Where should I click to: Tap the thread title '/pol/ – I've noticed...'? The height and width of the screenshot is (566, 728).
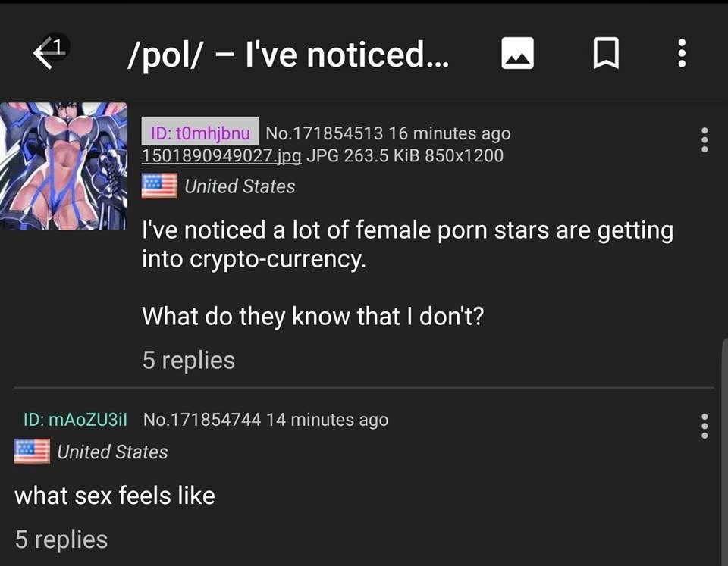(x=288, y=55)
